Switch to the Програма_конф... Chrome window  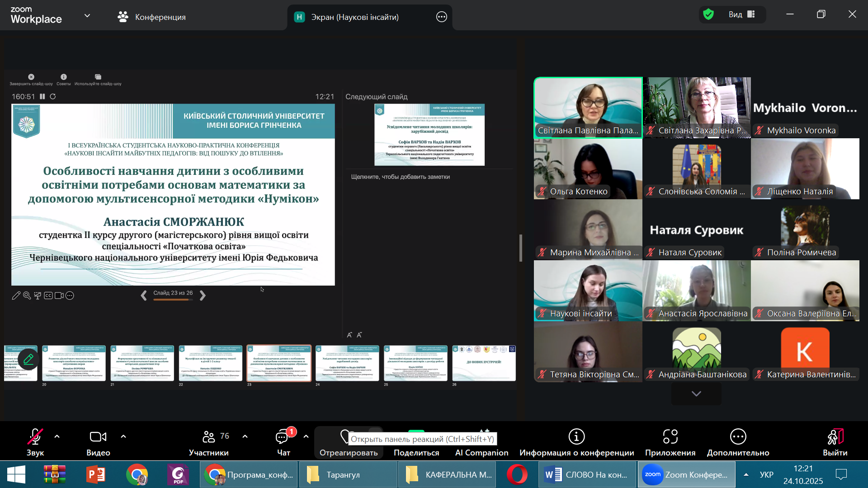click(249, 474)
